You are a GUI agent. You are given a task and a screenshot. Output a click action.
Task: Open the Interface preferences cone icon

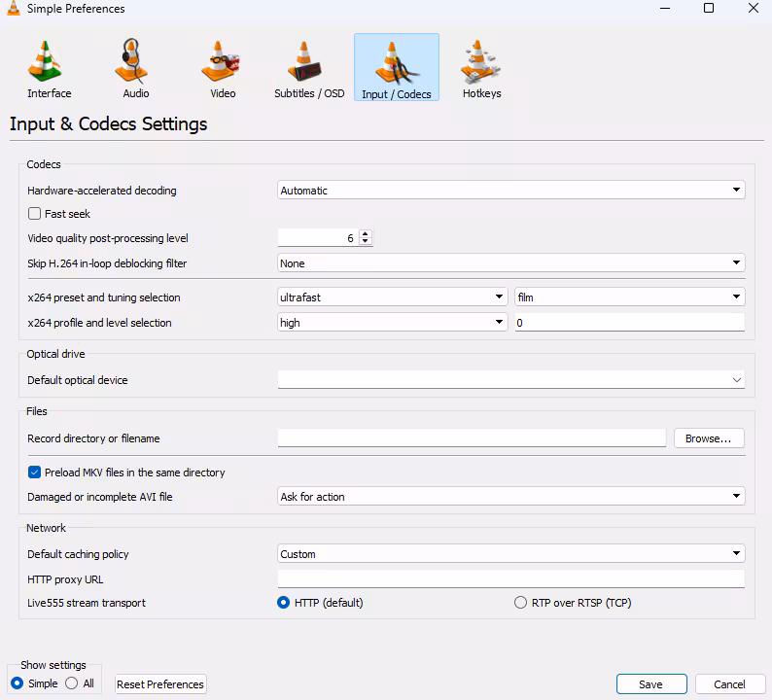coord(45,61)
